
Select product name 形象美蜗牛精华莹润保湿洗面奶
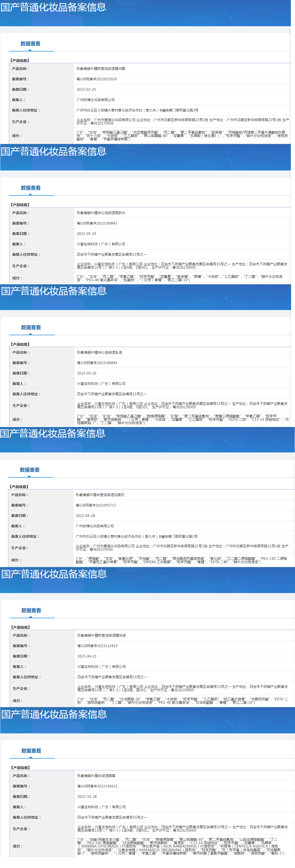tap(100, 495)
